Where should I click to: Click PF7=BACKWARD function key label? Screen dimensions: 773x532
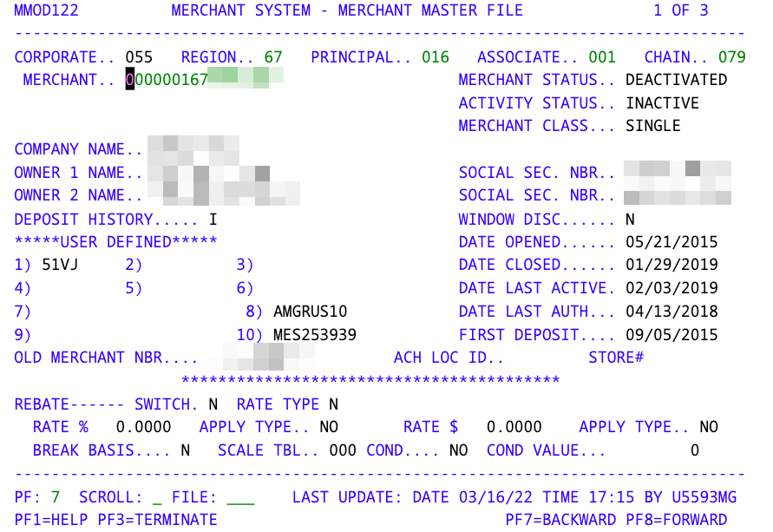pos(560,520)
